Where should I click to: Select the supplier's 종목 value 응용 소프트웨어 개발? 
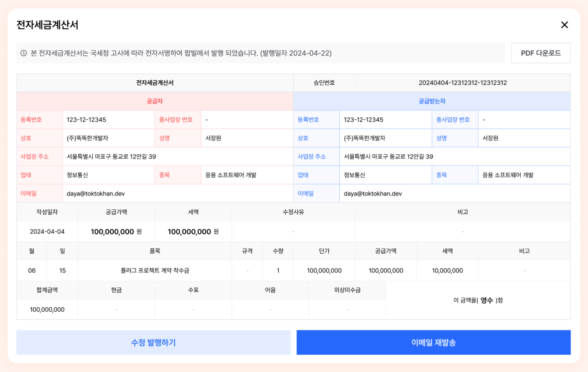click(x=231, y=175)
